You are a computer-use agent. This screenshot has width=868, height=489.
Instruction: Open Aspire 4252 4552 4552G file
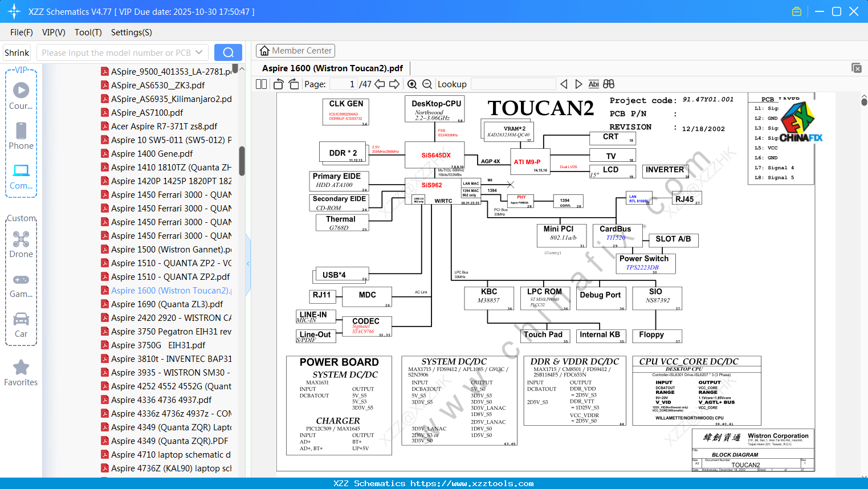tap(172, 386)
